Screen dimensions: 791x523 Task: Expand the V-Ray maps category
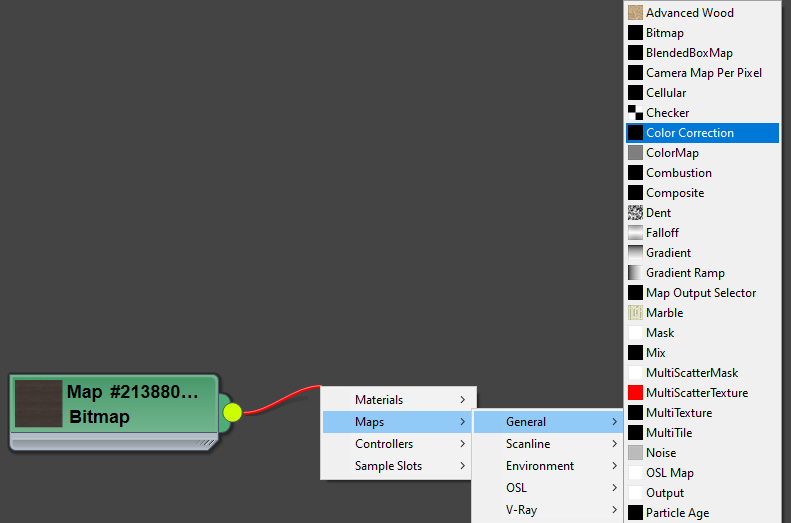pyautogui.click(x=548, y=510)
